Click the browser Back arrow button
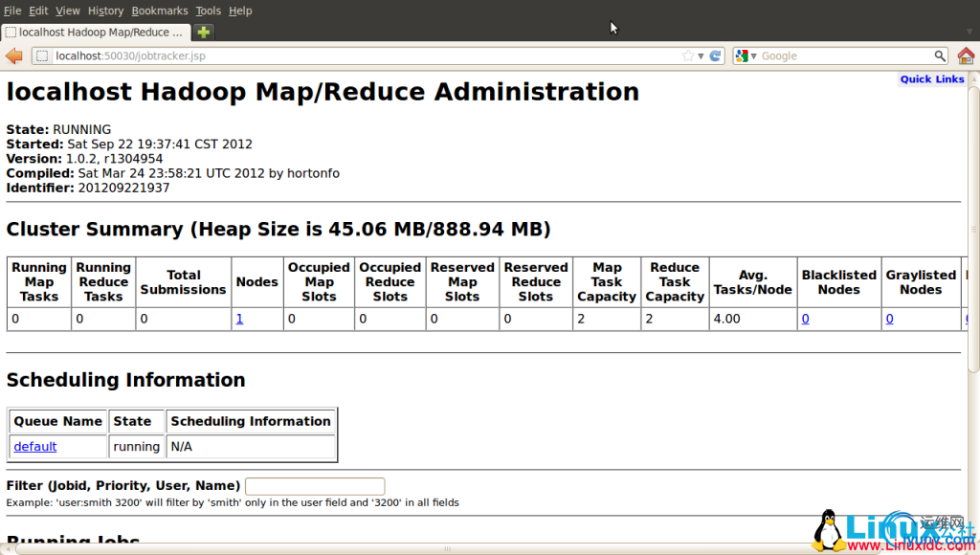This screenshot has width=980, height=555. point(14,56)
